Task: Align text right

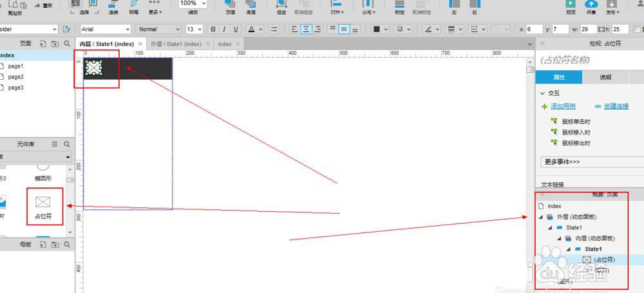Action: pos(317,29)
